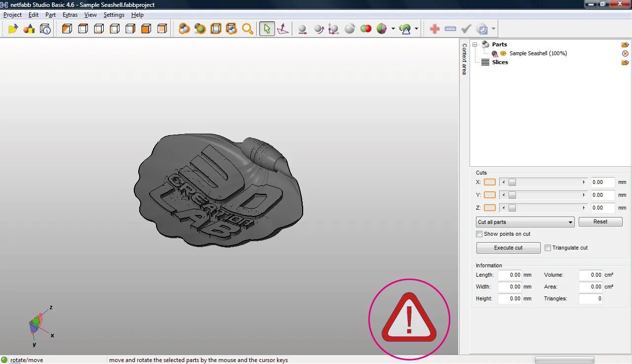Toggle Sample Seashell visibility eye
The height and width of the screenshot is (364, 632).
503,53
